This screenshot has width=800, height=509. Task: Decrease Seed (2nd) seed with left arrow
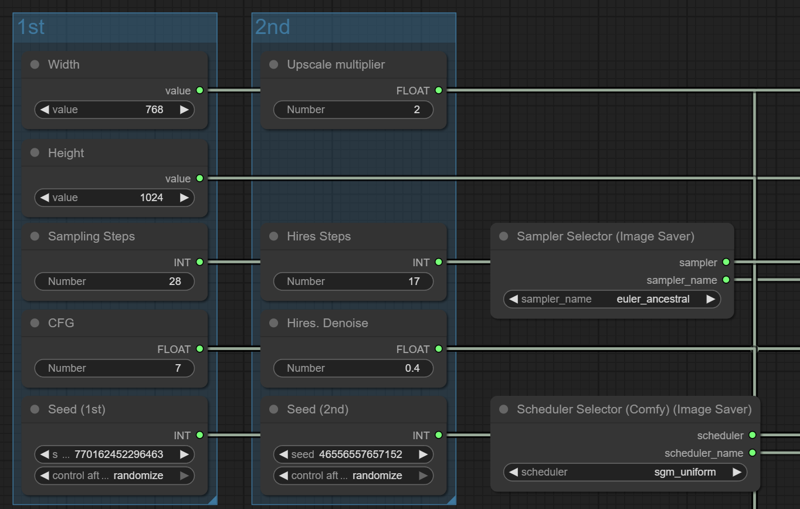[x=284, y=454]
